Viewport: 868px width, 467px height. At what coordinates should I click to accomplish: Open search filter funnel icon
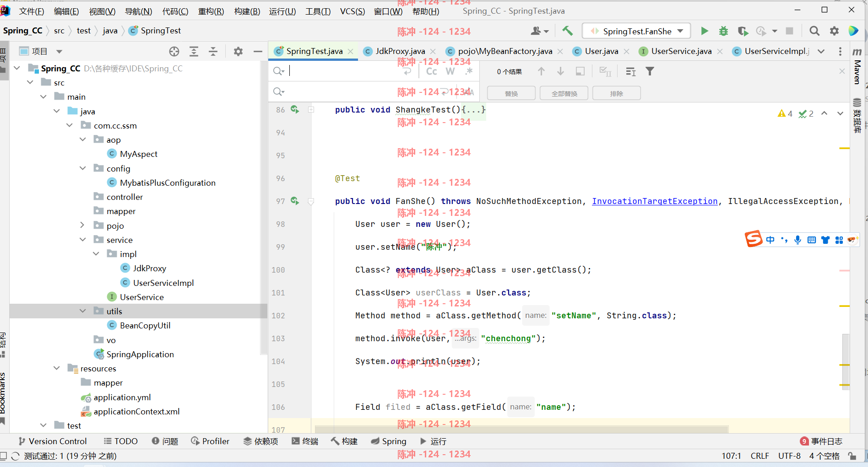click(650, 71)
